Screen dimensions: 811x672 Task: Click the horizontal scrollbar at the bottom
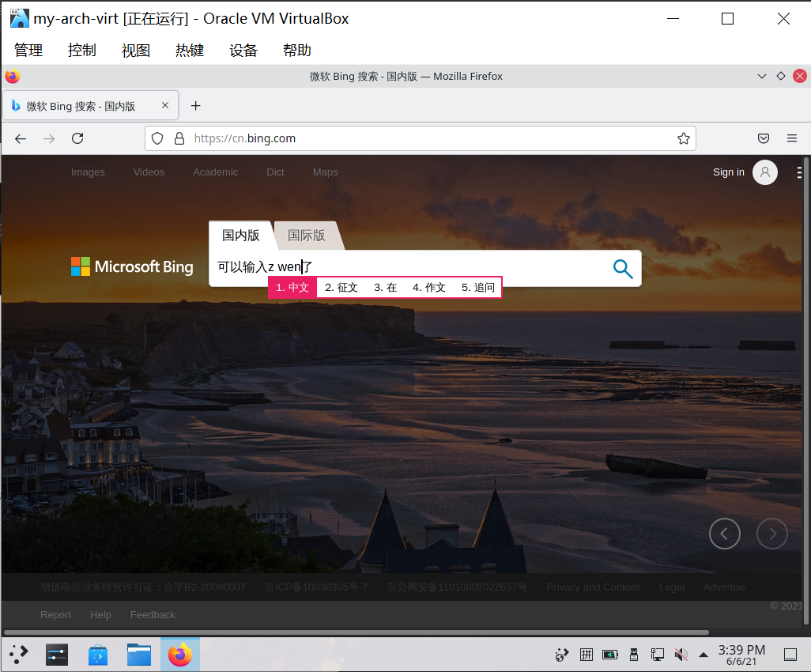coord(356,632)
